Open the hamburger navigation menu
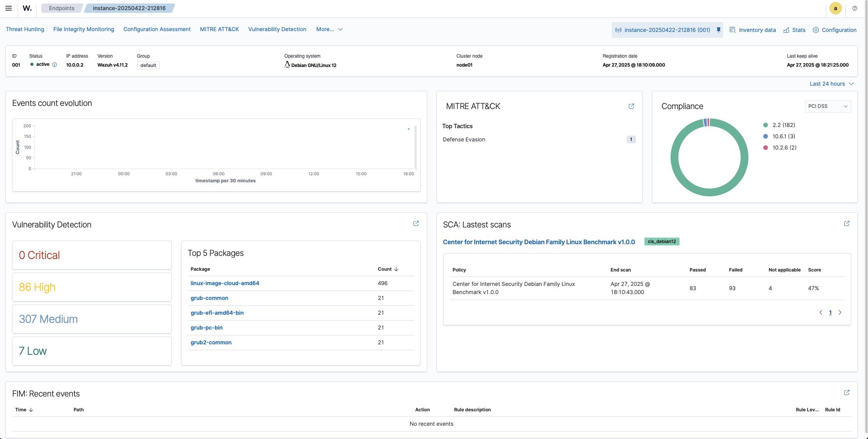The height and width of the screenshot is (439, 868). pyautogui.click(x=9, y=8)
